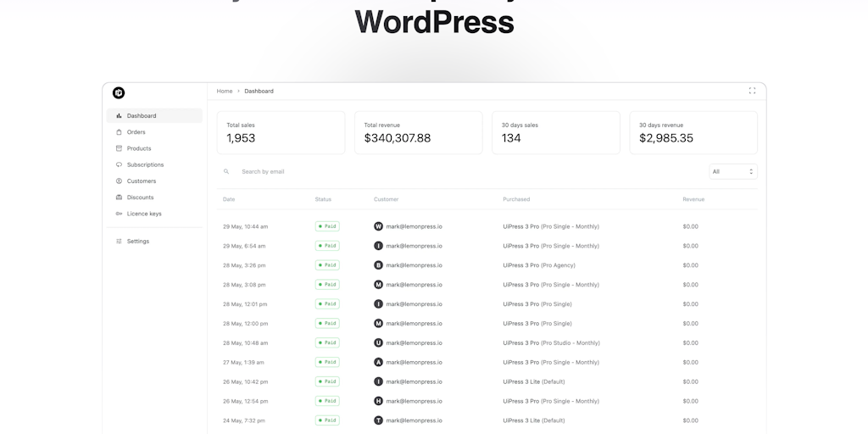Open the All status filter dropdown
This screenshot has width=868, height=434.
click(x=733, y=171)
